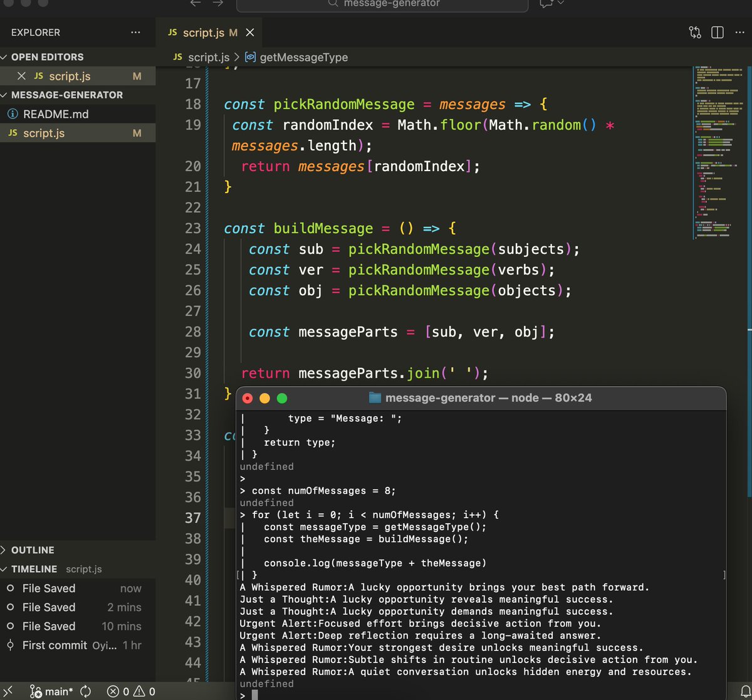The width and height of the screenshot is (752, 700).
Task: Click script.js in the breadcrumb
Action: coord(208,57)
